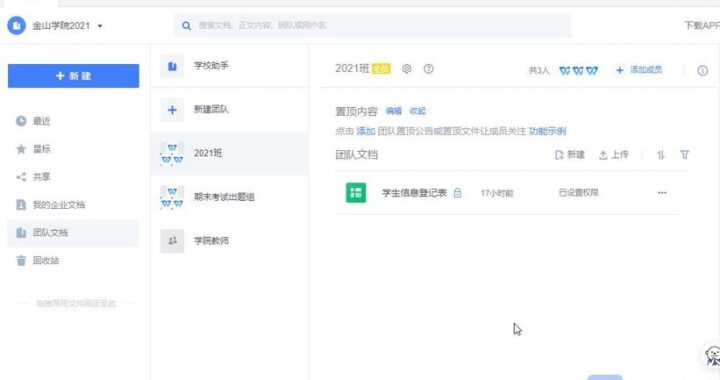Click the 下载APP link

[x=702, y=25]
